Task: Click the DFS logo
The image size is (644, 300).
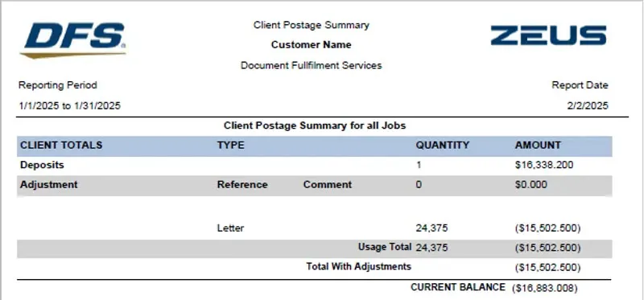Action: click(72, 40)
